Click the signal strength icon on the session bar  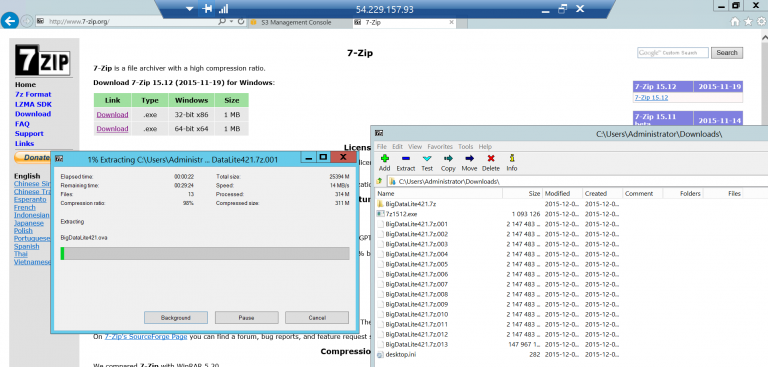tap(223, 9)
